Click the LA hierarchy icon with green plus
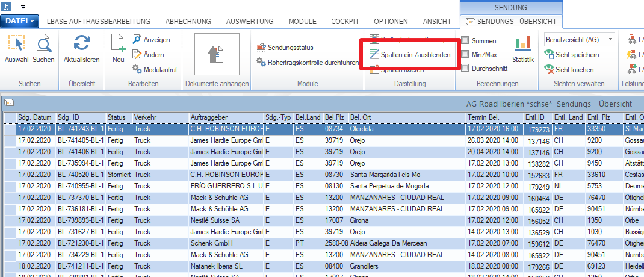 632,69
